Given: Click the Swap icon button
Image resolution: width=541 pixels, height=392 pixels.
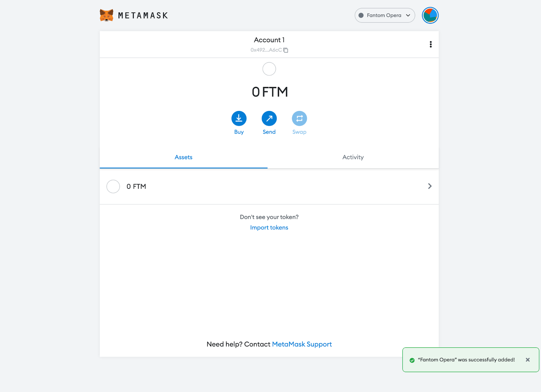Looking at the screenshot, I should pyautogui.click(x=299, y=118).
